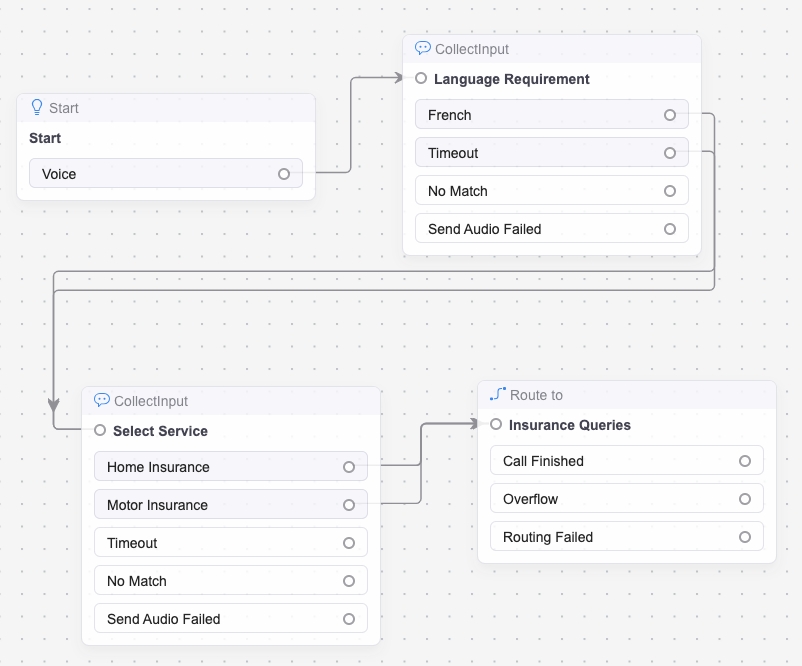Click the speech bubble icon on Select Service node
802x666 pixels.
click(x=102, y=400)
